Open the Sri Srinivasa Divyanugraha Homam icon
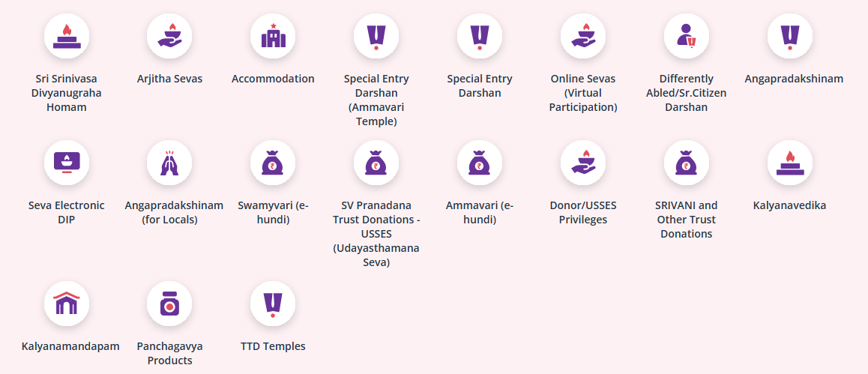The image size is (868, 374). 67,36
